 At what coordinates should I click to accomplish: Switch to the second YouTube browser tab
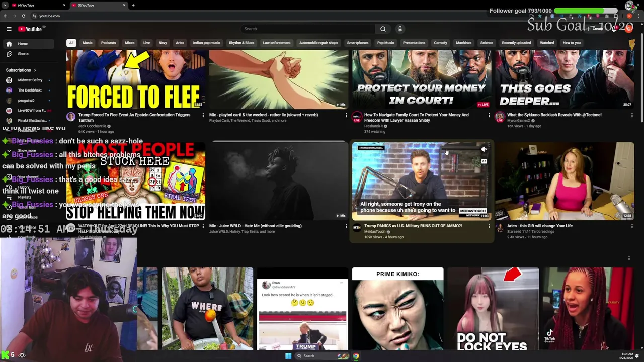98,5
